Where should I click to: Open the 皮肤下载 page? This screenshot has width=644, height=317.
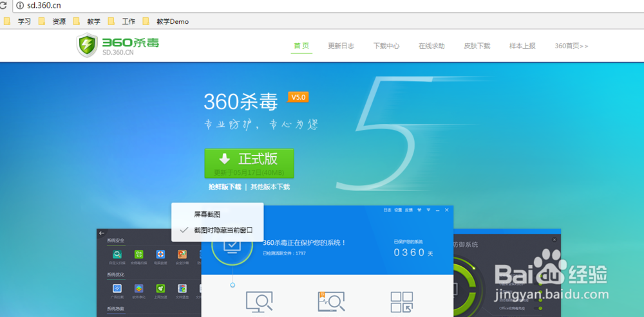pyautogui.click(x=477, y=46)
